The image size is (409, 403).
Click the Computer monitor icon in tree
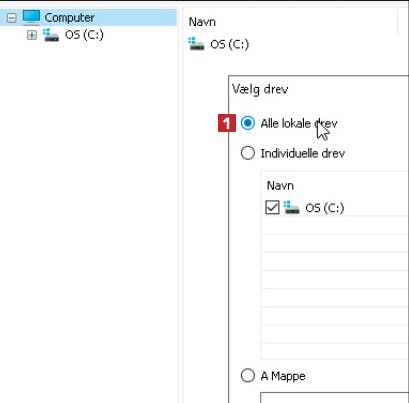[31, 17]
